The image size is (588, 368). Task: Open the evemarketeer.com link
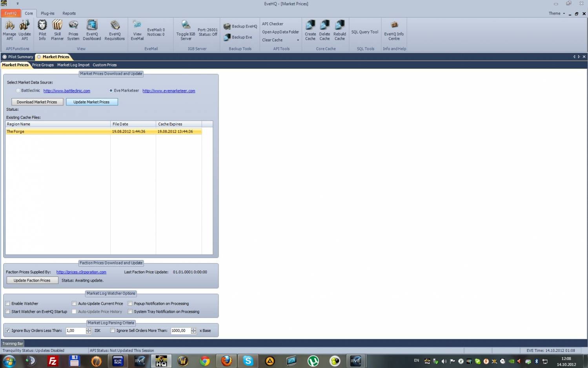169,91
